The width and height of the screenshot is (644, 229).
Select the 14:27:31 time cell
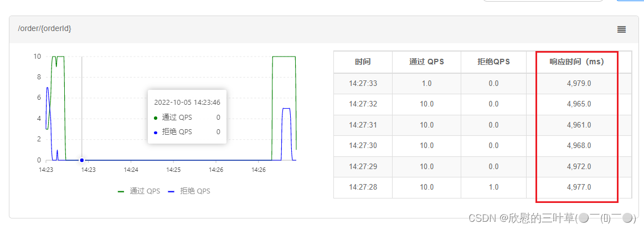click(x=363, y=125)
